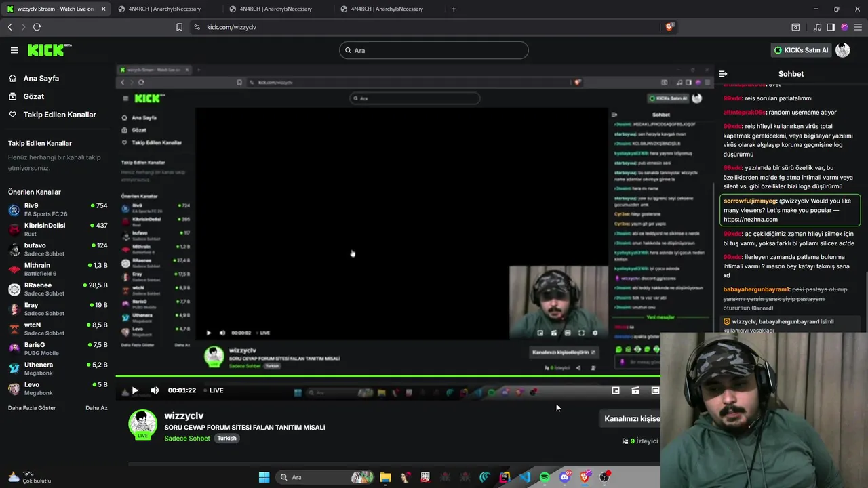Viewport: 868px width, 488px height.
Task: Open Takip Edilen Kanallar menu item
Action: 60,115
